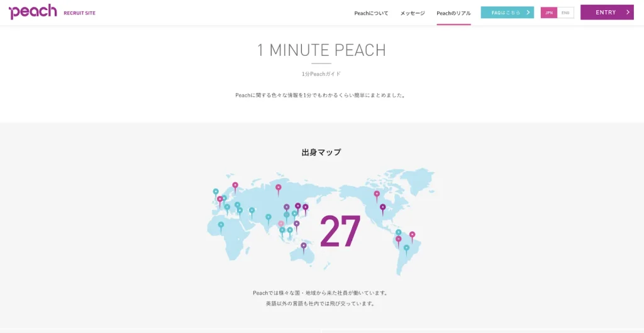Open the RECRUIT SITE home link
The height and width of the screenshot is (333, 644).
(x=80, y=13)
